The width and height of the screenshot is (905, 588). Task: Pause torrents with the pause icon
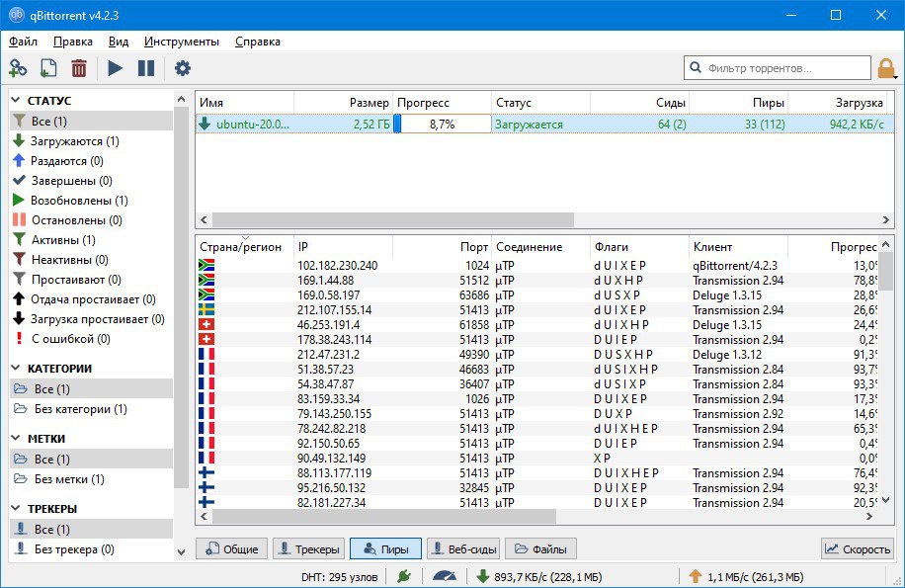pyautogui.click(x=146, y=68)
